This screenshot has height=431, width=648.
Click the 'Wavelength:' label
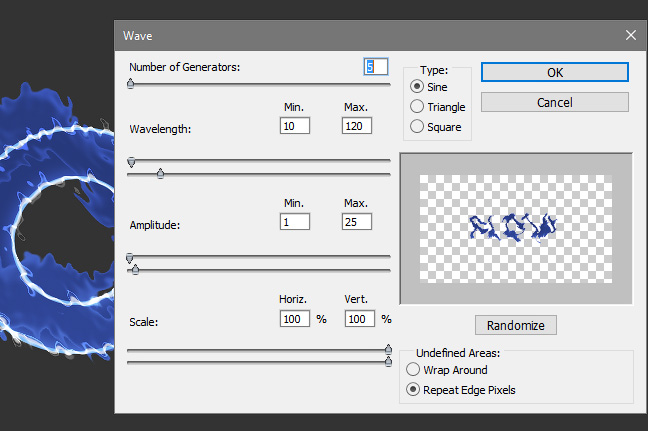point(160,129)
